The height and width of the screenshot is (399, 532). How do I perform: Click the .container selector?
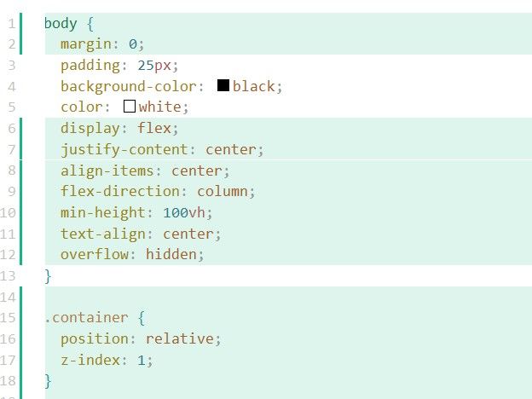pyautogui.click(x=86, y=317)
